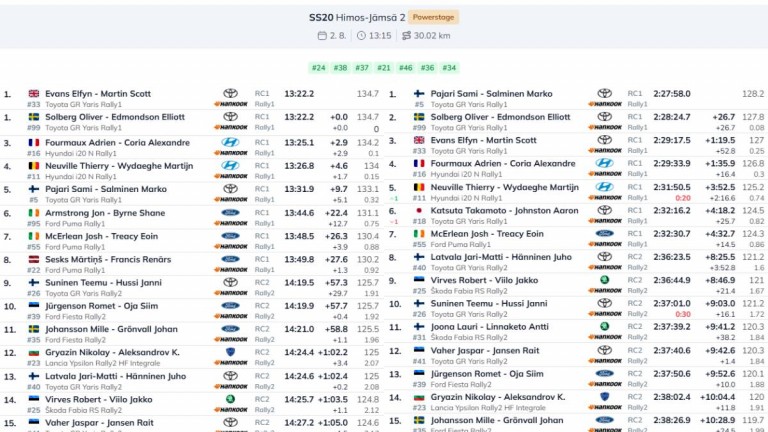This screenshot has height=432, width=768.
Task: Click Belgian flag beside stage result Neuville Thierry
Action: point(34,166)
